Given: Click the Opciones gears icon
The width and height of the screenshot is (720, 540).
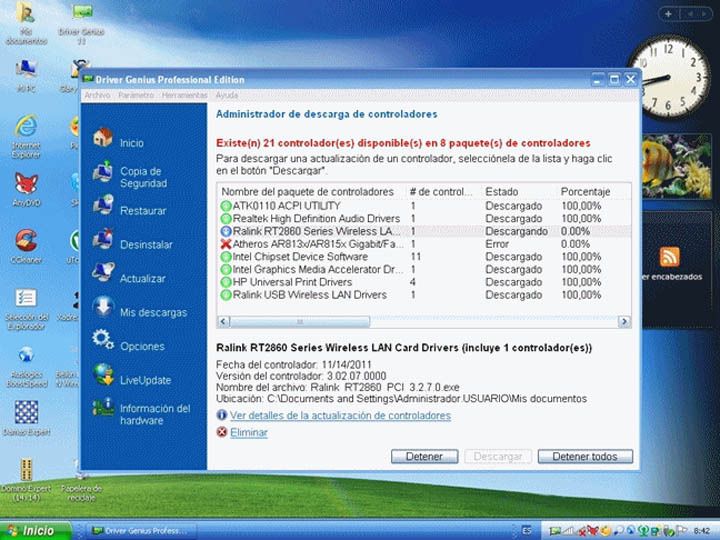Looking at the screenshot, I should tap(103, 340).
